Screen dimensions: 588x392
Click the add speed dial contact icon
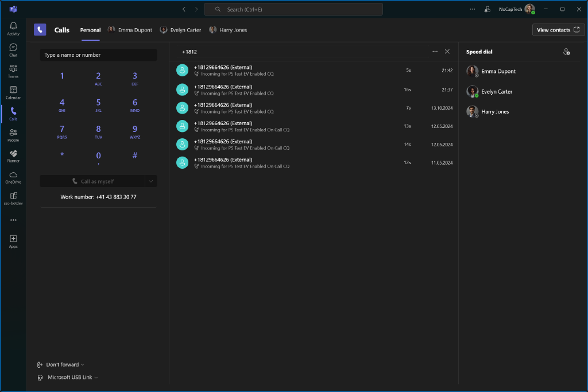[x=566, y=52]
